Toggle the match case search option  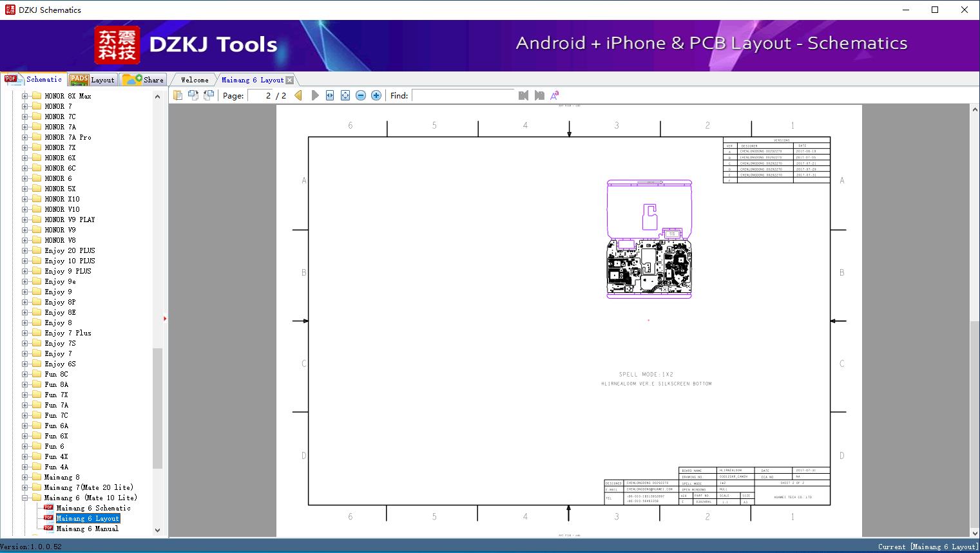coord(555,95)
